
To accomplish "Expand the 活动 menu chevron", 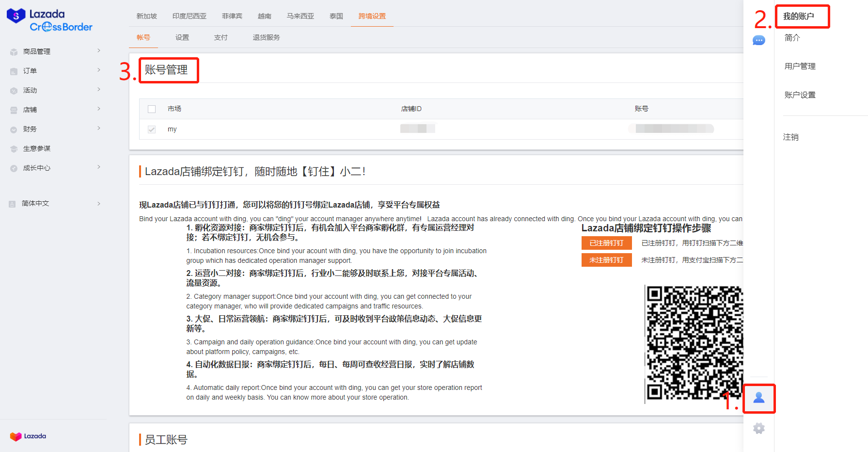I will pos(99,89).
